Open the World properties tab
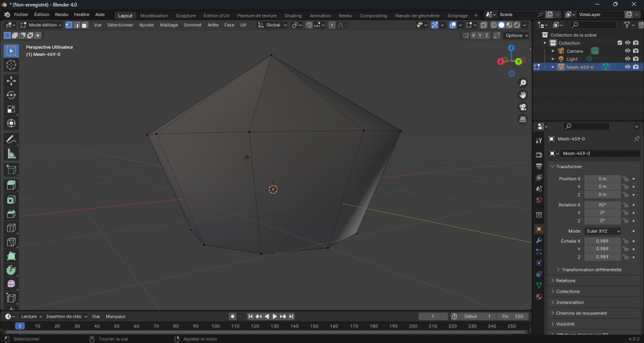 (x=539, y=201)
